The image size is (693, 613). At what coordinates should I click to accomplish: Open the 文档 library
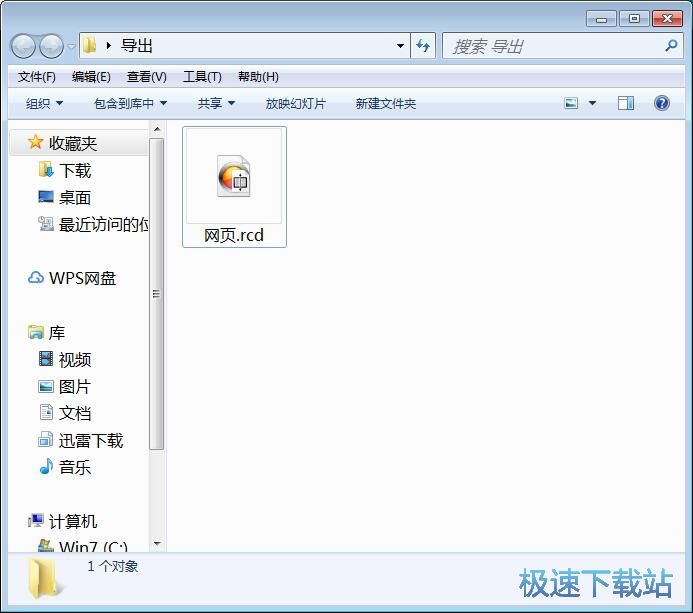click(x=75, y=414)
